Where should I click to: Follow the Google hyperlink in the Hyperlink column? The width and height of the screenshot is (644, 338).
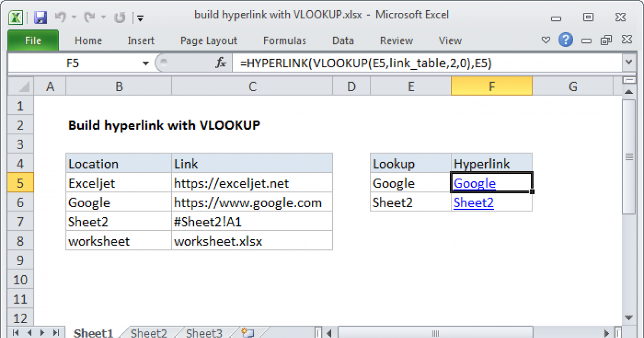pos(474,183)
